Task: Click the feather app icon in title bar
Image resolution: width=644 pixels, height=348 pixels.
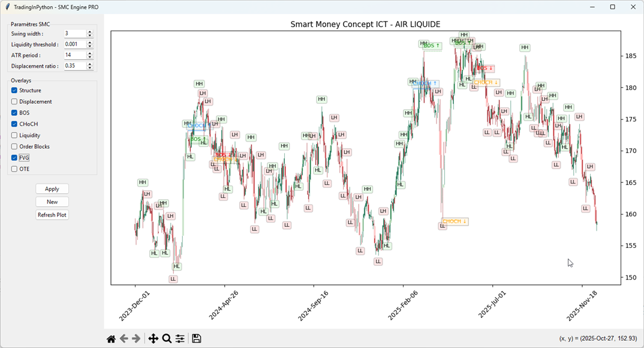Action: click(7, 7)
